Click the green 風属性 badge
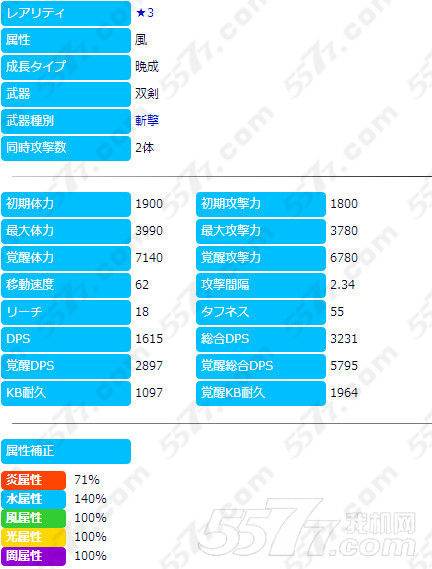432x569 pixels. [x=33, y=518]
